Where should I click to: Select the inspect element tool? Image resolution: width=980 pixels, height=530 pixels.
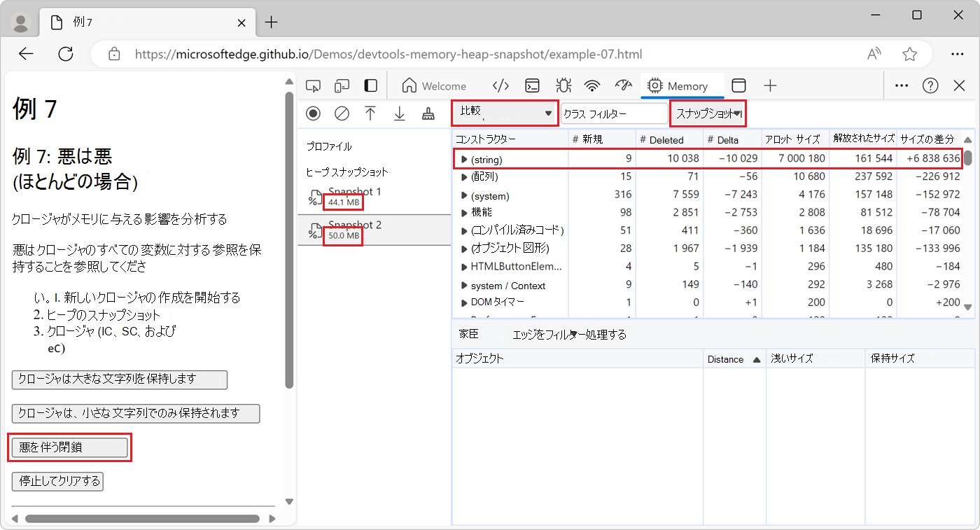coord(314,85)
